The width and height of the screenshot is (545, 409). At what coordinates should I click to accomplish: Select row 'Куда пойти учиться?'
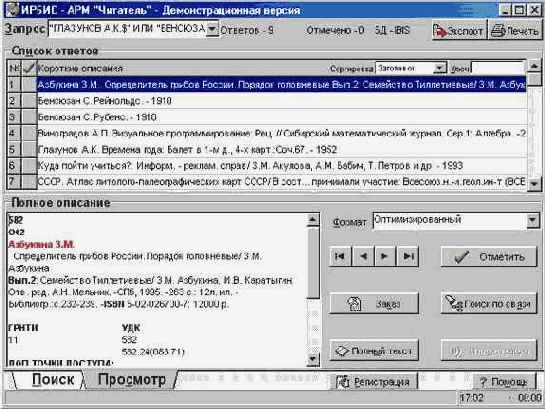coord(282,166)
